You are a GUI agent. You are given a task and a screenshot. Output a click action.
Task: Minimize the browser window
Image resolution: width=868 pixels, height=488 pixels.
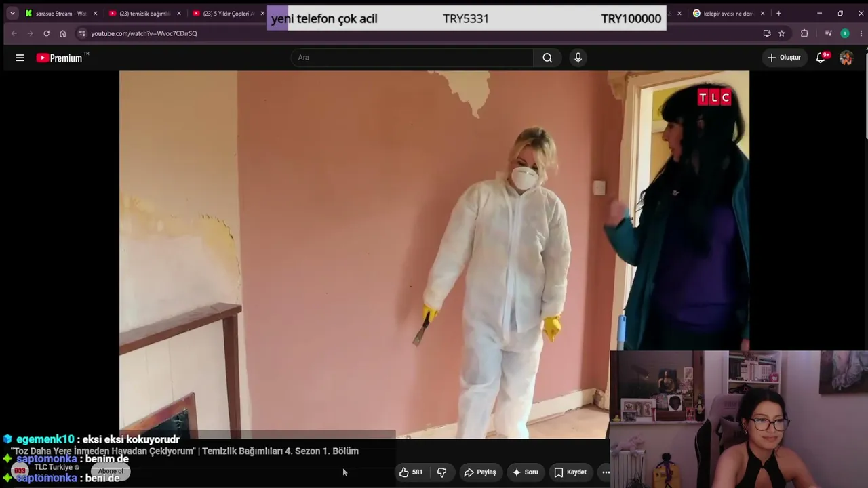click(x=819, y=13)
